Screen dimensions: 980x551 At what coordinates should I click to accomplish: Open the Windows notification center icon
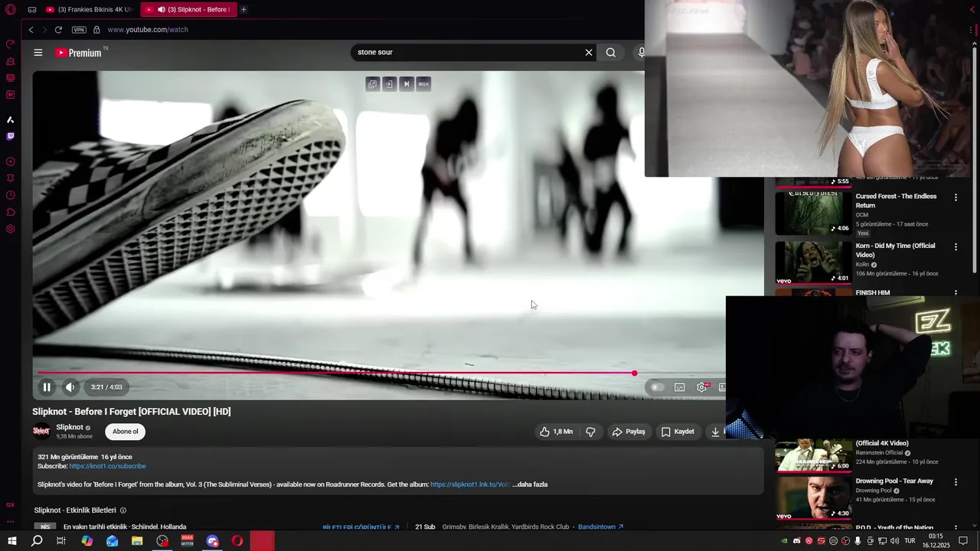pos(963,541)
